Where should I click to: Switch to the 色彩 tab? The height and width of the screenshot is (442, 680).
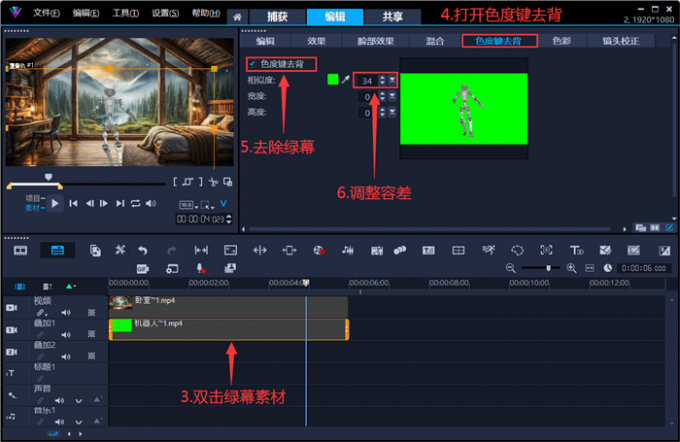[x=590, y=41]
